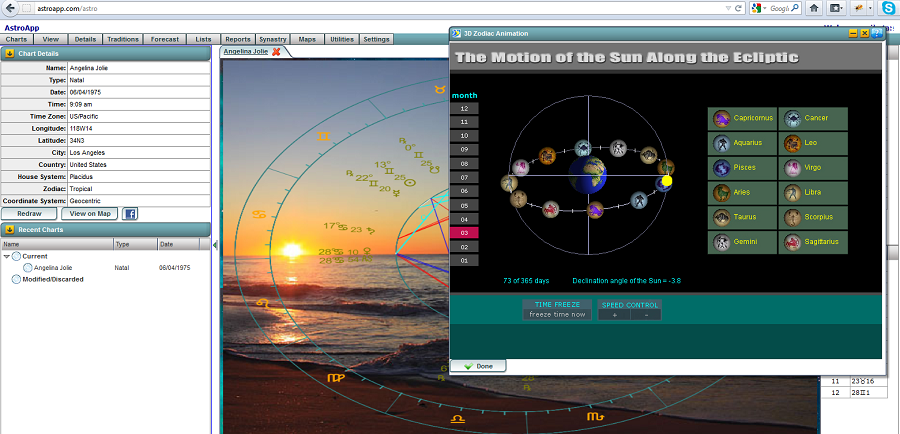Collapse the Current tree node arrow
This screenshot has width=900, height=434.
(x=6, y=257)
